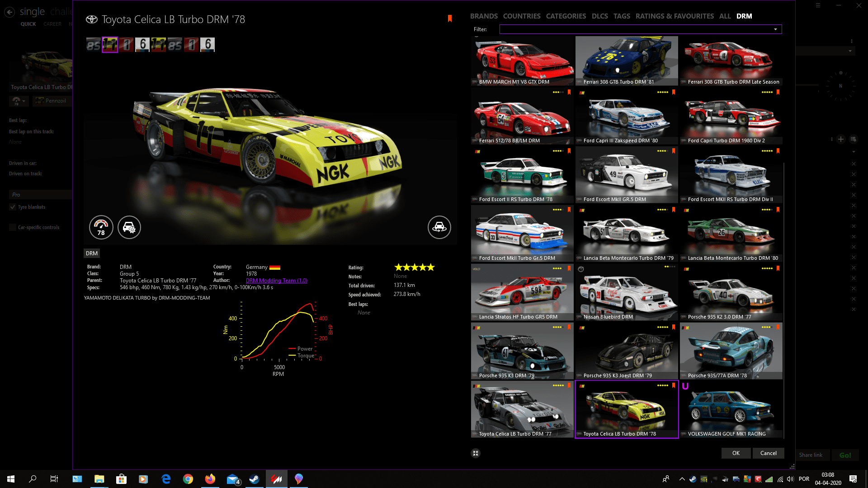Click the Toyota brand logo beside the car title

click(92, 19)
